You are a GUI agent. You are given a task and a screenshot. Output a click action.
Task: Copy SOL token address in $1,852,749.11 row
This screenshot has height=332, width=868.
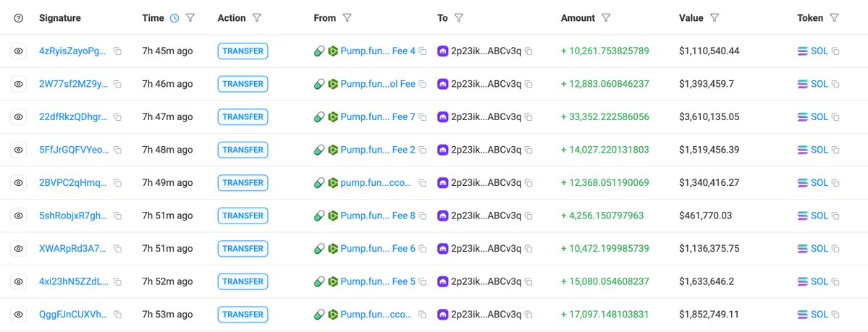click(835, 315)
